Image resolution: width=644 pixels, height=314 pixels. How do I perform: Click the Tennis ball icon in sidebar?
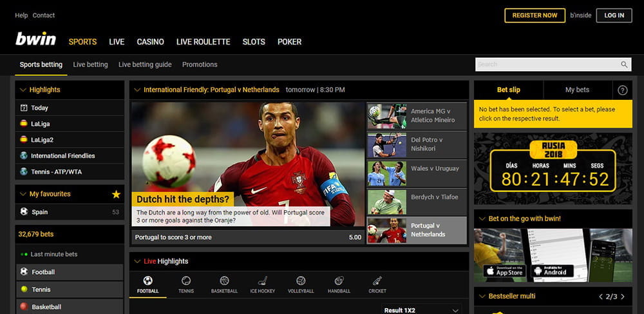[24, 289]
